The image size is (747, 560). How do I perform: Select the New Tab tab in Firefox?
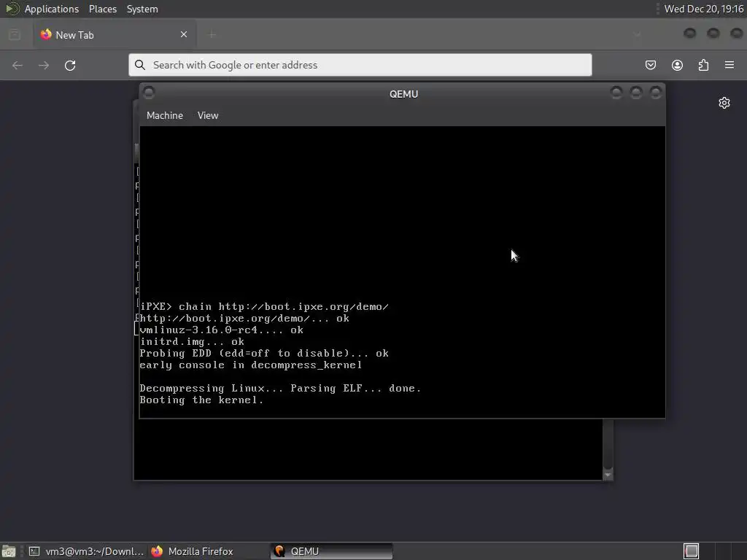click(x=115, y=34)
